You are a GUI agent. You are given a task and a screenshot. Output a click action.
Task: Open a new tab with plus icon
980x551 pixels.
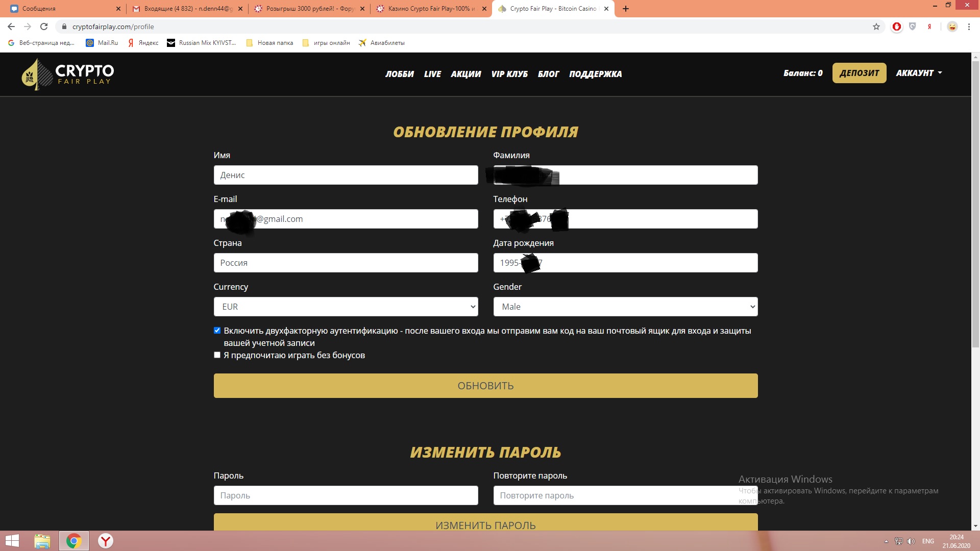click(626, 9)
